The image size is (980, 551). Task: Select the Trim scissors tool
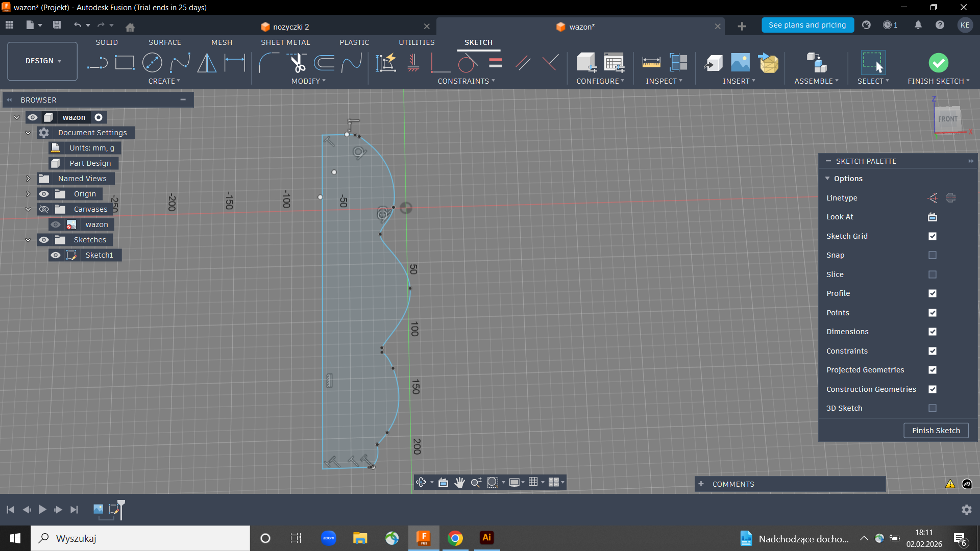298,63
